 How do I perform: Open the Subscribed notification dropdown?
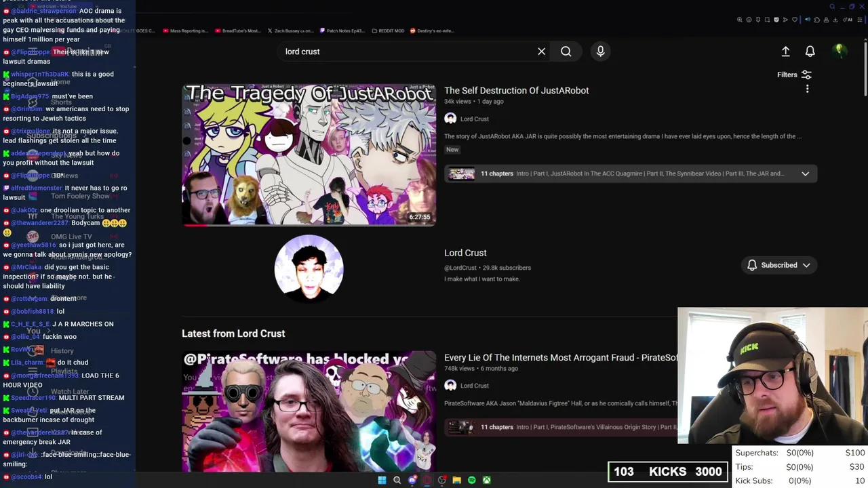click(779, 265)
